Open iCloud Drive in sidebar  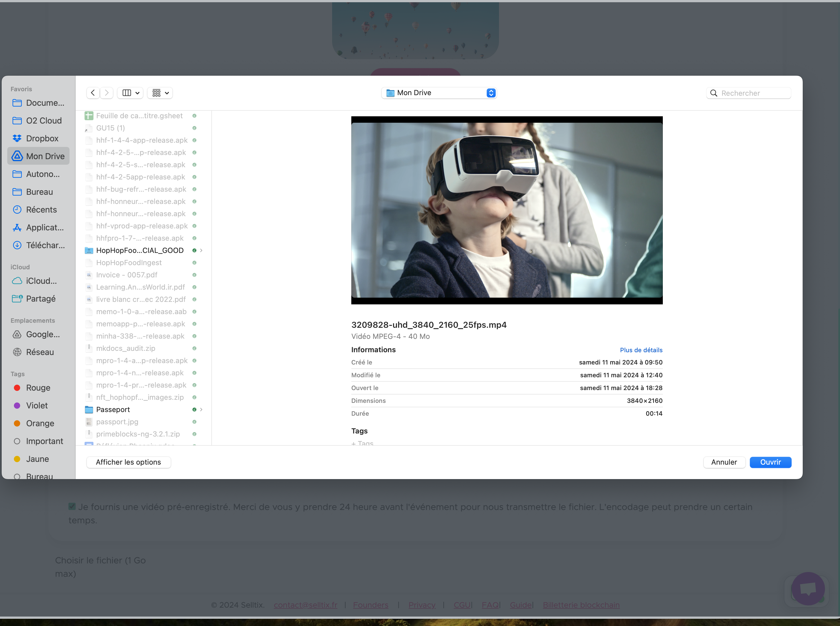tap(41, 281)
